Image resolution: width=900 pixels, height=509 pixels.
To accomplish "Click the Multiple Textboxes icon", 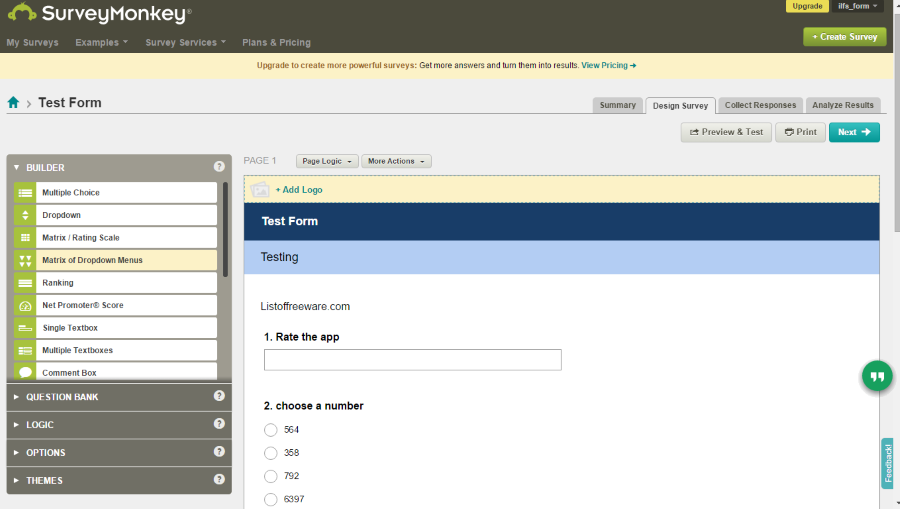I will (25, 350).
